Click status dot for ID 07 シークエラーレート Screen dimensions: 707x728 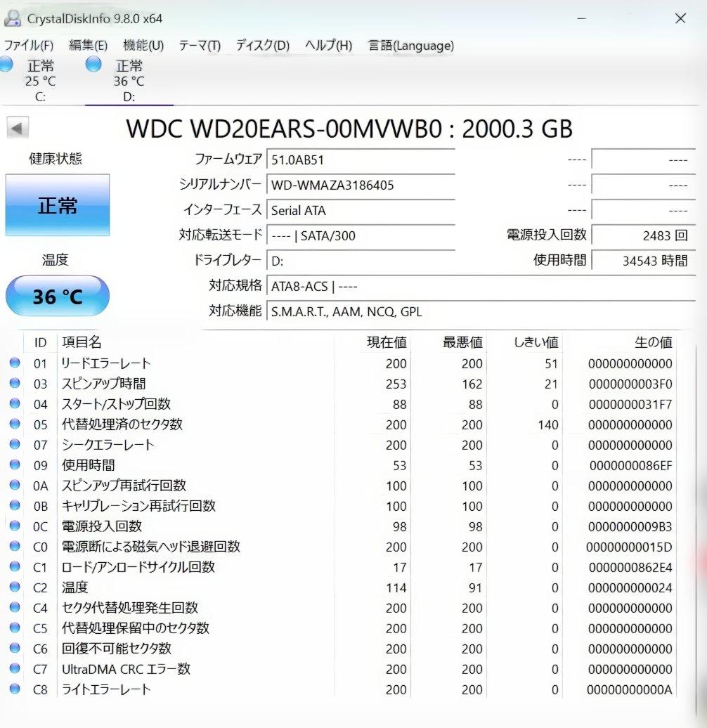pyautogui.click(x=15, y=444)
